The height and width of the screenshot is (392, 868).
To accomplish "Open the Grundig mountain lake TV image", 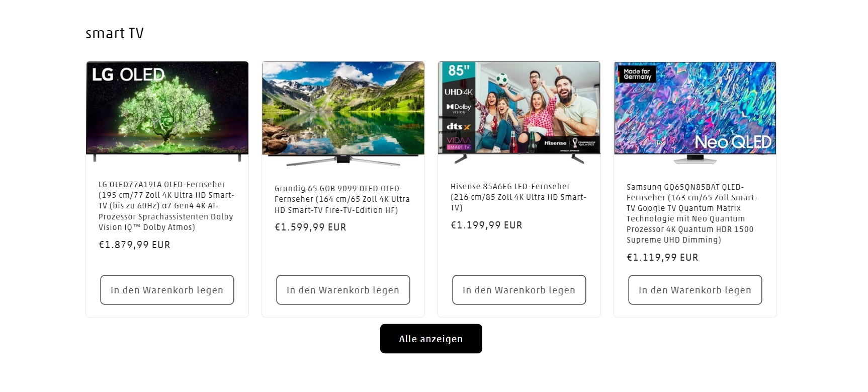I will [x=343, y=114].
